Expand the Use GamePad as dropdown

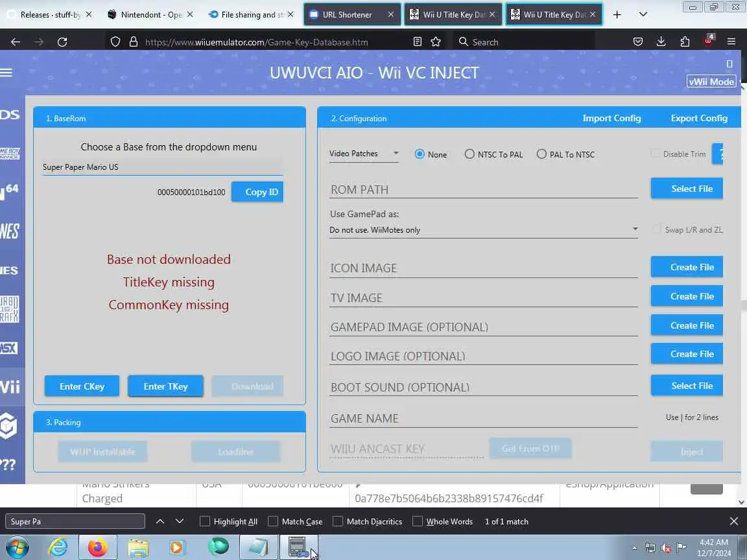point(484,230)
